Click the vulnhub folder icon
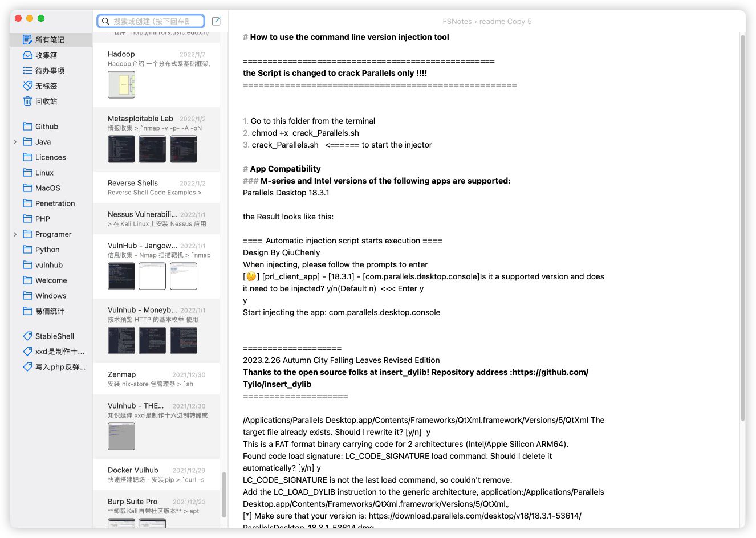The width and height of the screenshot is (756, 538). [27, 265]
